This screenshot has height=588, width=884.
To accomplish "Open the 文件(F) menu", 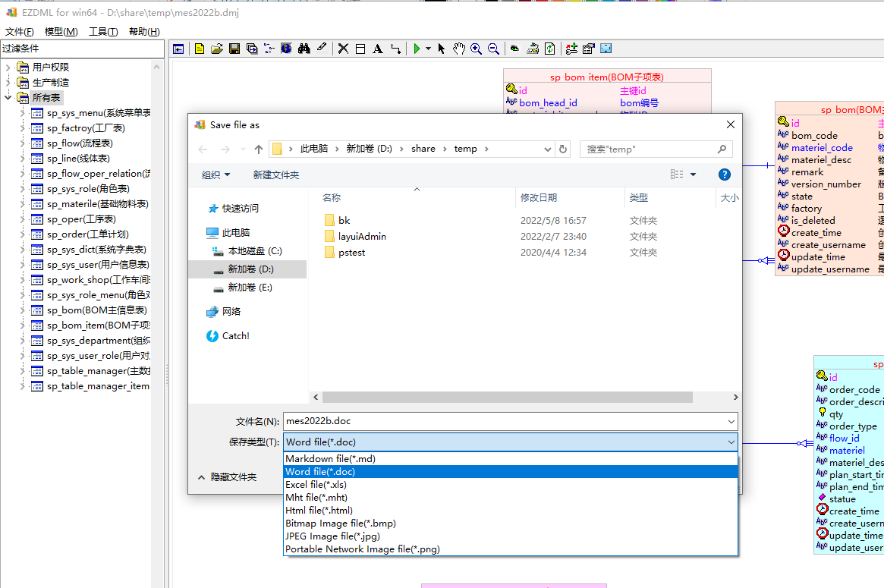I will (x=20, y=32).
